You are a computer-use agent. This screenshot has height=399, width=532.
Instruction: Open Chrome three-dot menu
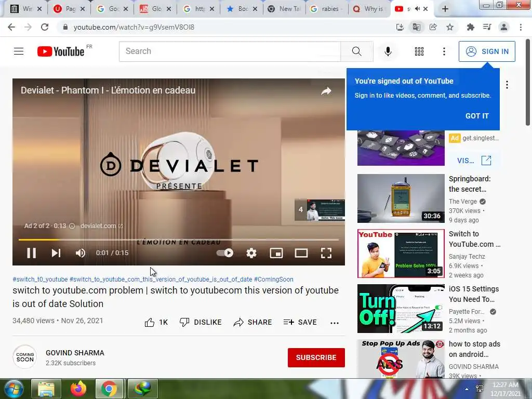[521, 27]
